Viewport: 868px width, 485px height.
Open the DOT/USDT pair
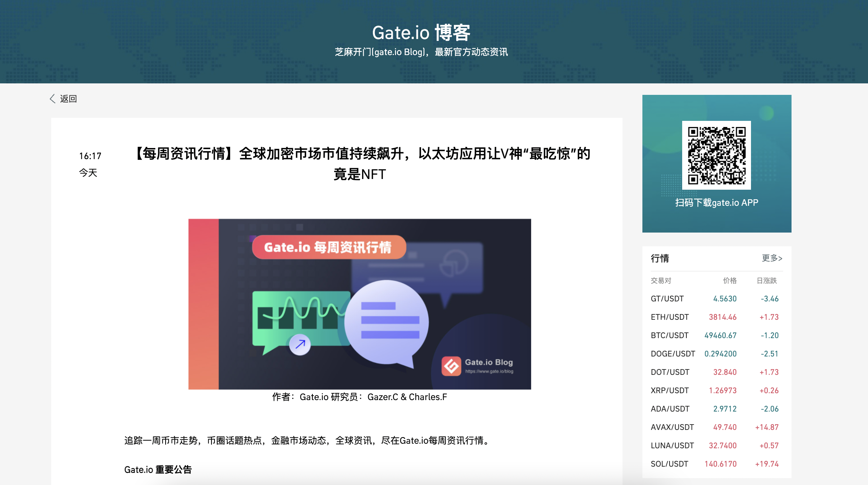670,372
